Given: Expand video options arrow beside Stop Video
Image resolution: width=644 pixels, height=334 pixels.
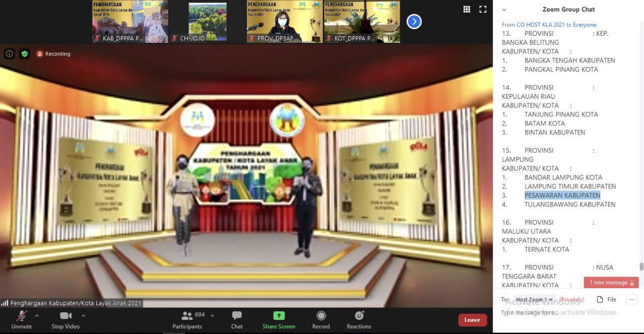Looking at the screenshot, I should point(83,316).
